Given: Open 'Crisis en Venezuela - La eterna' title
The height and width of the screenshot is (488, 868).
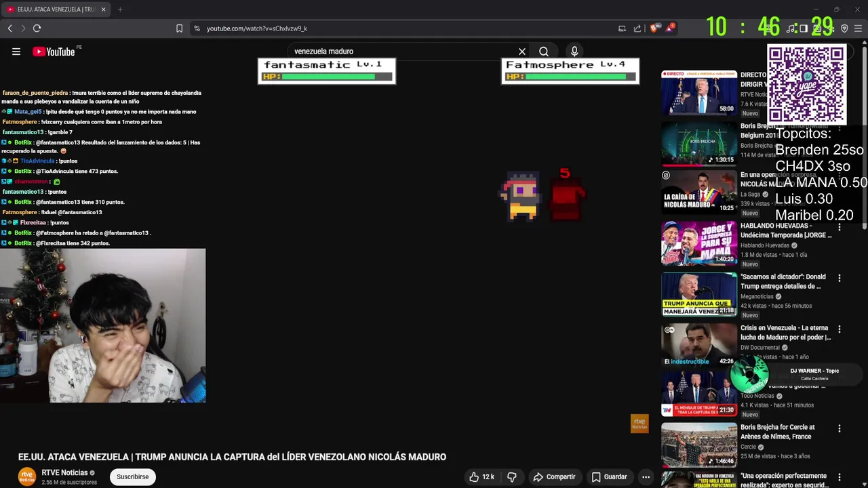Looking at the screenshot, I should 785,332.
